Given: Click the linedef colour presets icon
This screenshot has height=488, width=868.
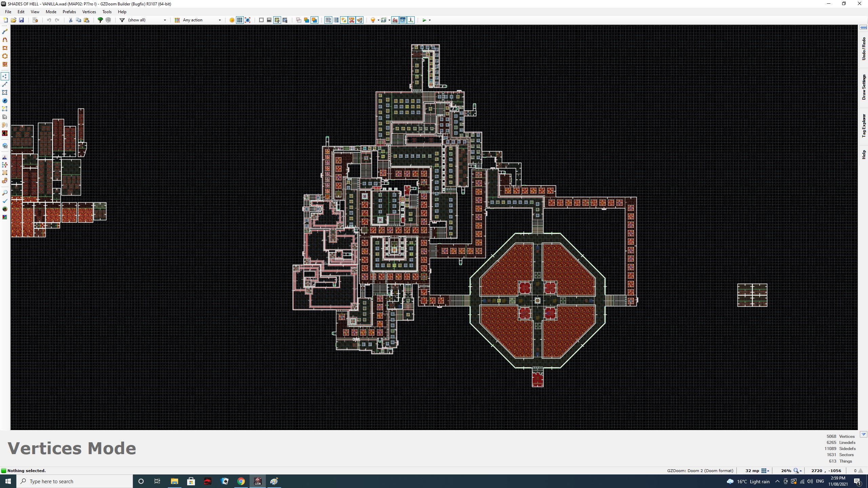Looking at the screenshot, I should click(x=177, y=20).
